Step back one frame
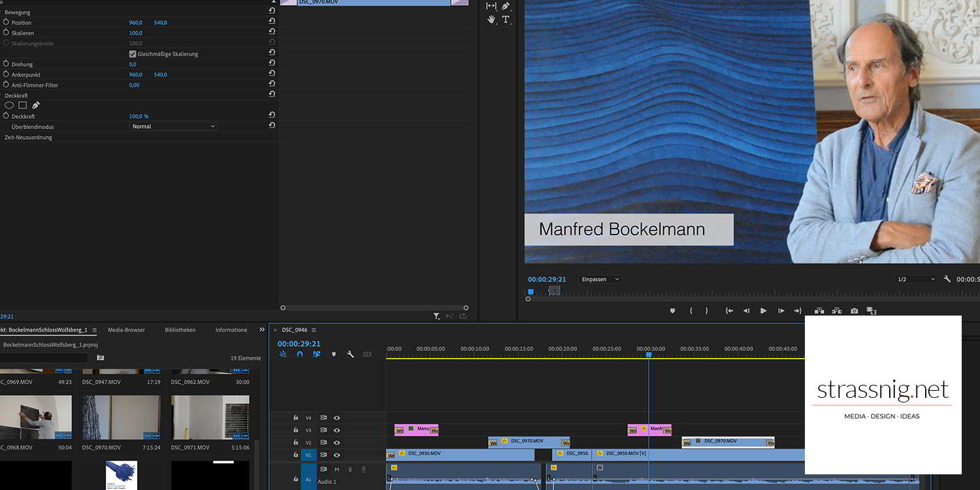Image resolution: width=980 pixels, height=490 pixels. coord(746,311)
